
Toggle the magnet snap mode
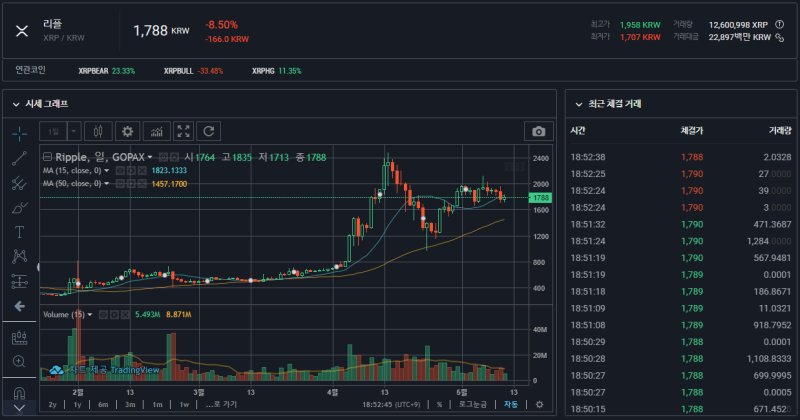(x=19, y=393)
